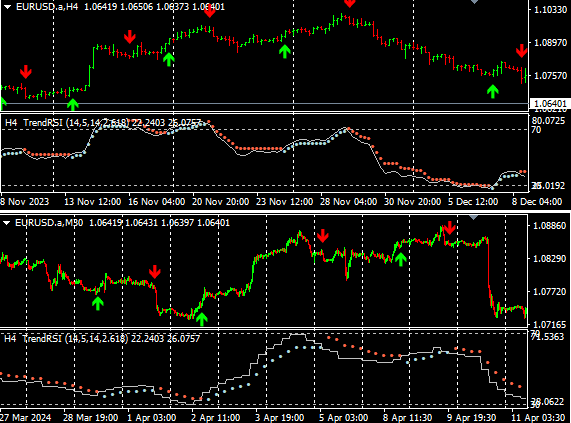This screenshot has width=571, height=423.
Task: Select green buy arrow near 2 Apr 11:00
Action: tap(201, 319)
